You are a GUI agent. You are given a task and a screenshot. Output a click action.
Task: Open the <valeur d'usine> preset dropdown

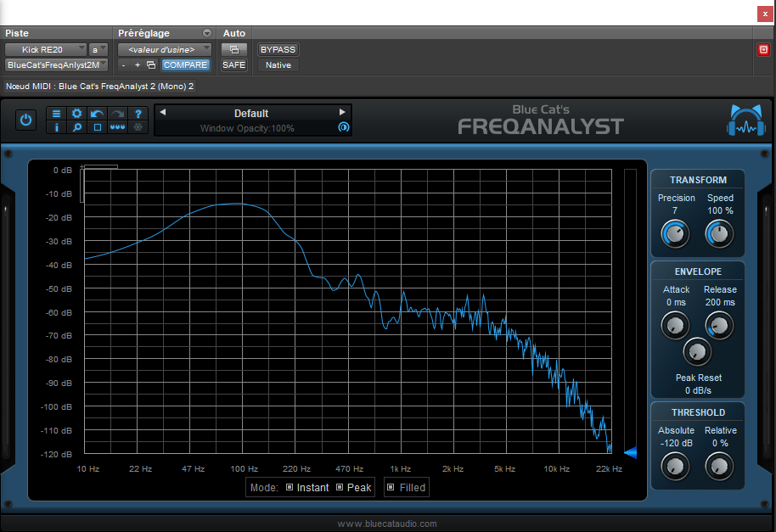pyautogui.click(x=165, y=49)
